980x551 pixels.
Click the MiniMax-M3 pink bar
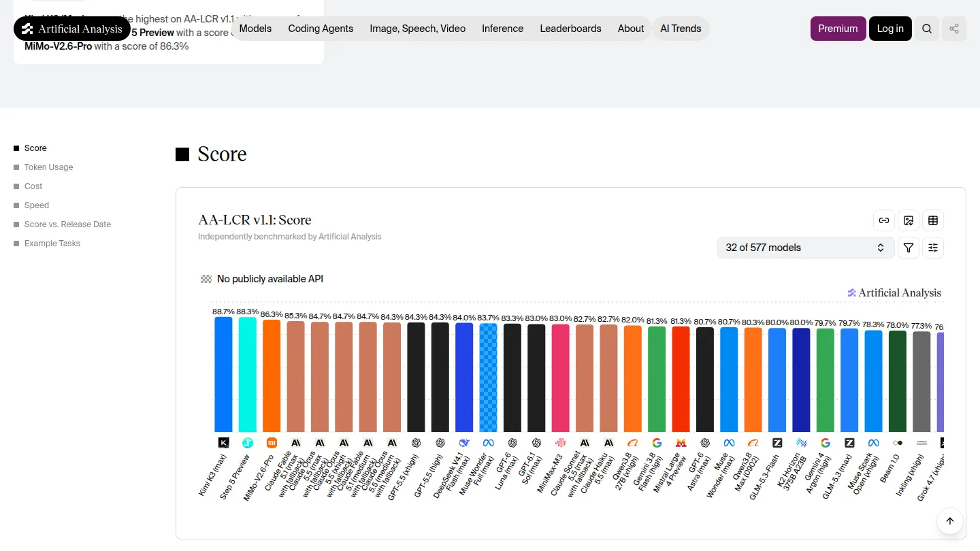pos(561,378)
